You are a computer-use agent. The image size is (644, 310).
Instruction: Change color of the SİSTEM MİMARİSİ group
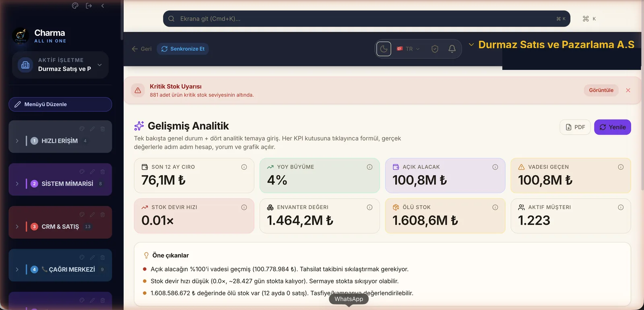[x=82, y=172]
